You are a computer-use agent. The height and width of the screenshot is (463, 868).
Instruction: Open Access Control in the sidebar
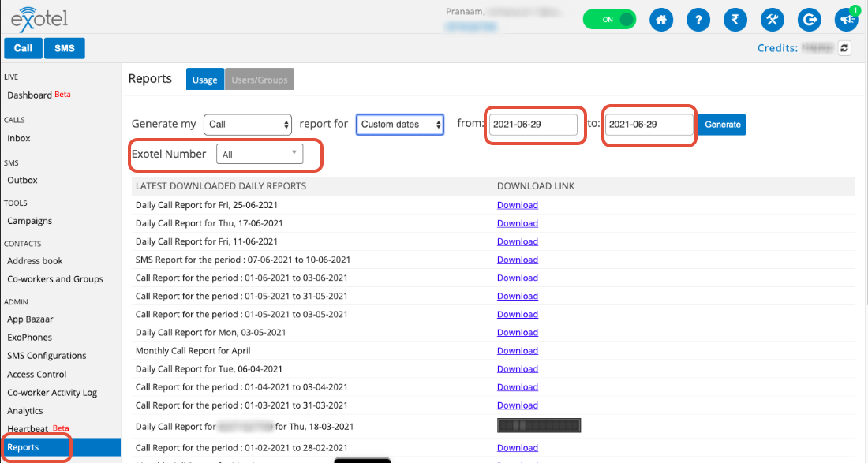coord(36,375)
